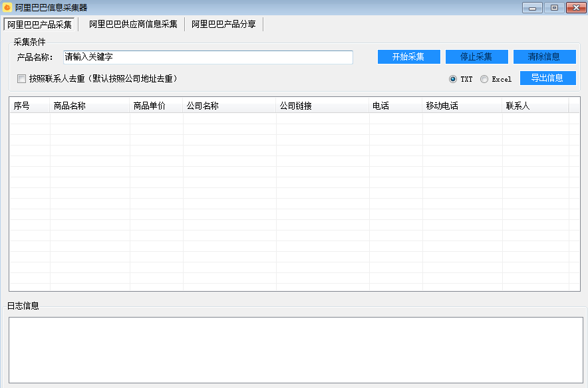Minimize the 阿里巴巴信息采集器 window
The height and width of the screenshot is (388, 588).
click(x=532, y=7)
